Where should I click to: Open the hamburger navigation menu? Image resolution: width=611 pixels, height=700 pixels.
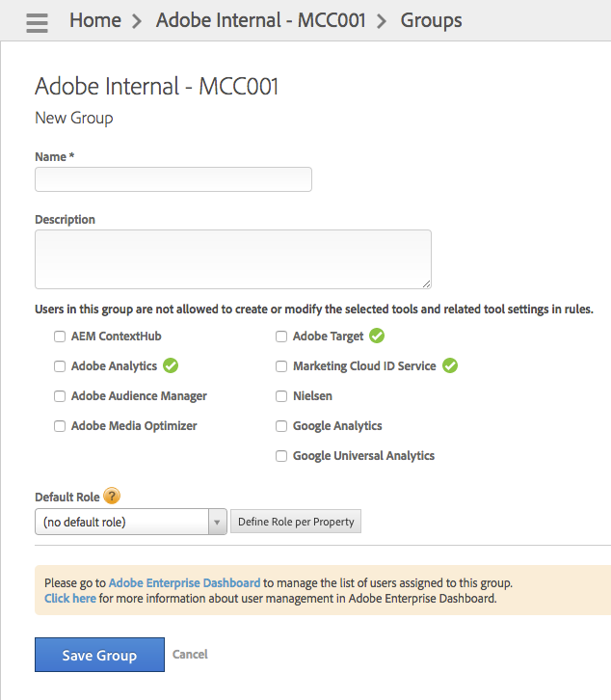[38, 22]
